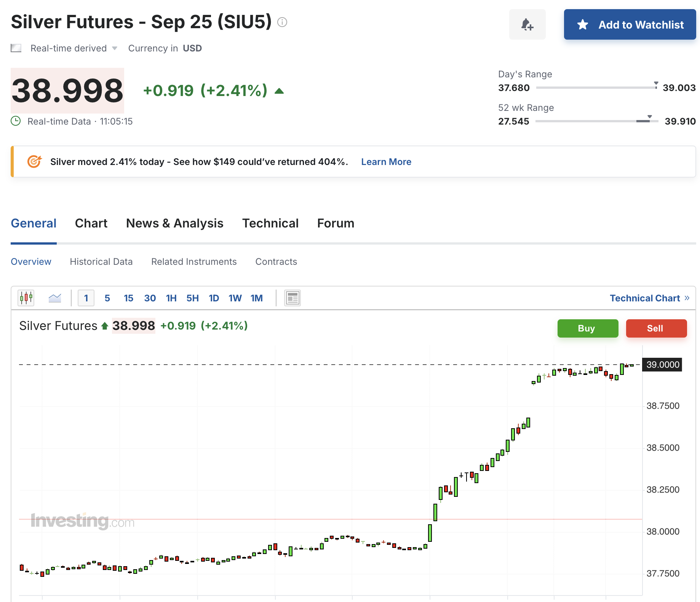Select the 1H chart interval
The height and width of the screenshot is (602, 700).
click(x=171, y=298)
